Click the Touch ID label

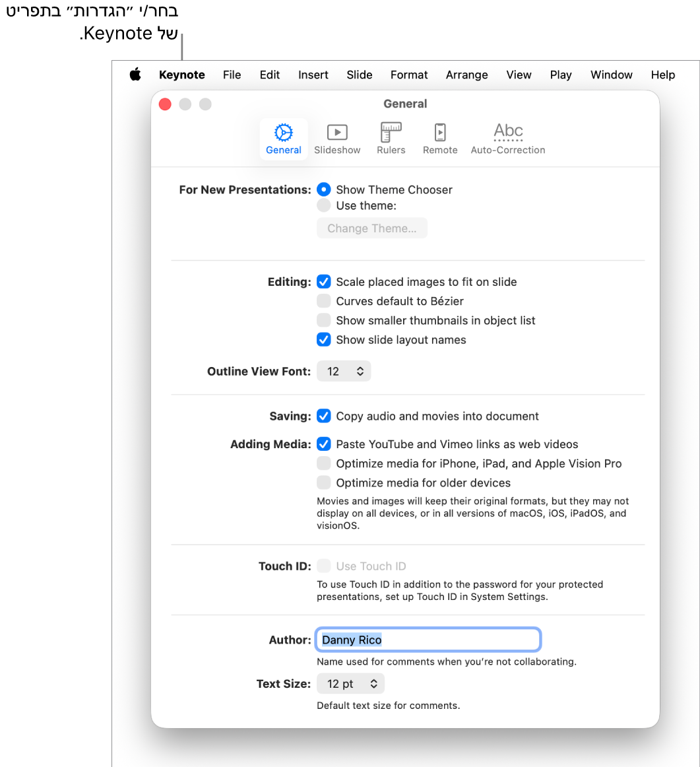pos(284,566)
